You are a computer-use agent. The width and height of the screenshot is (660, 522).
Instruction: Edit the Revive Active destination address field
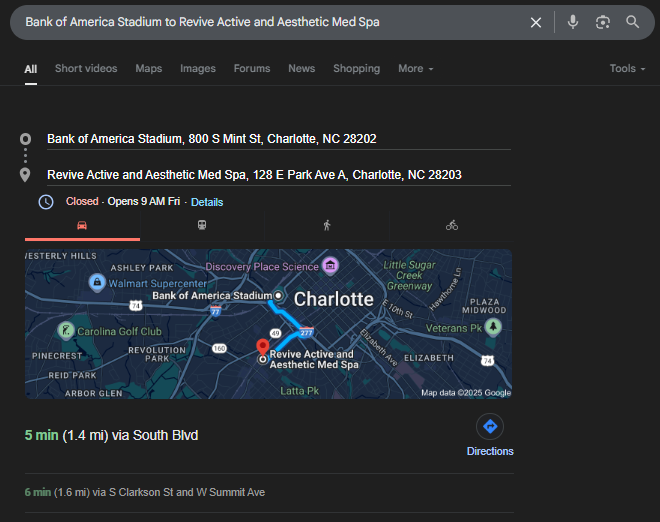click(x=279, y=175)
